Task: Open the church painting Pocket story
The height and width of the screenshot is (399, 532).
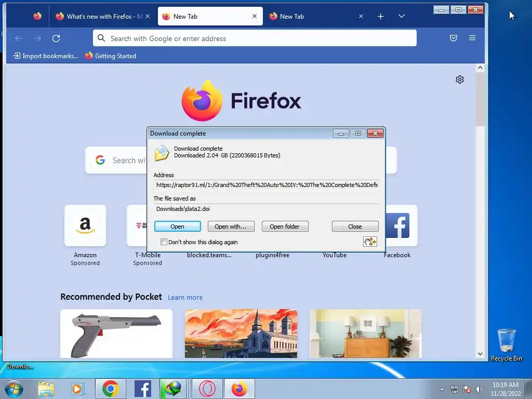Action: click(x=241, y=334)
